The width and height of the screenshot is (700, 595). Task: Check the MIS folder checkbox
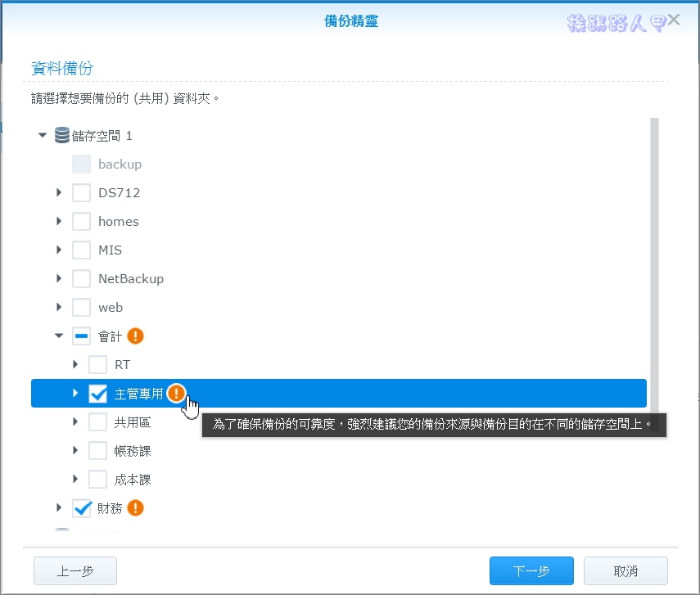tap(81, 250)
